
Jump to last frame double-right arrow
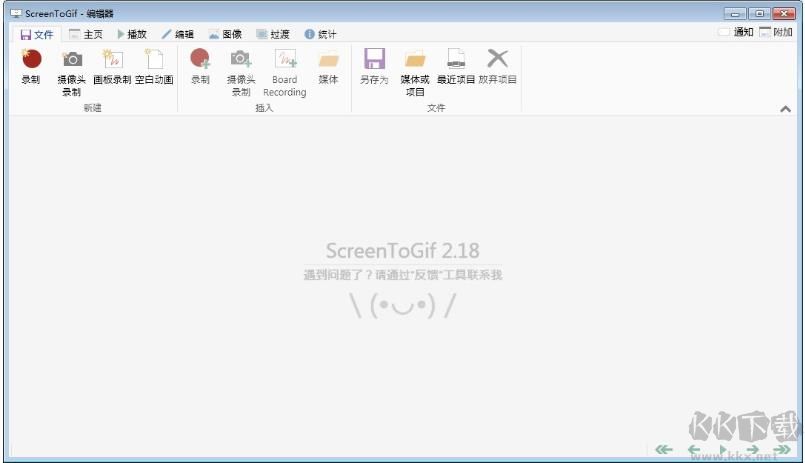click(x=782, y=450)
